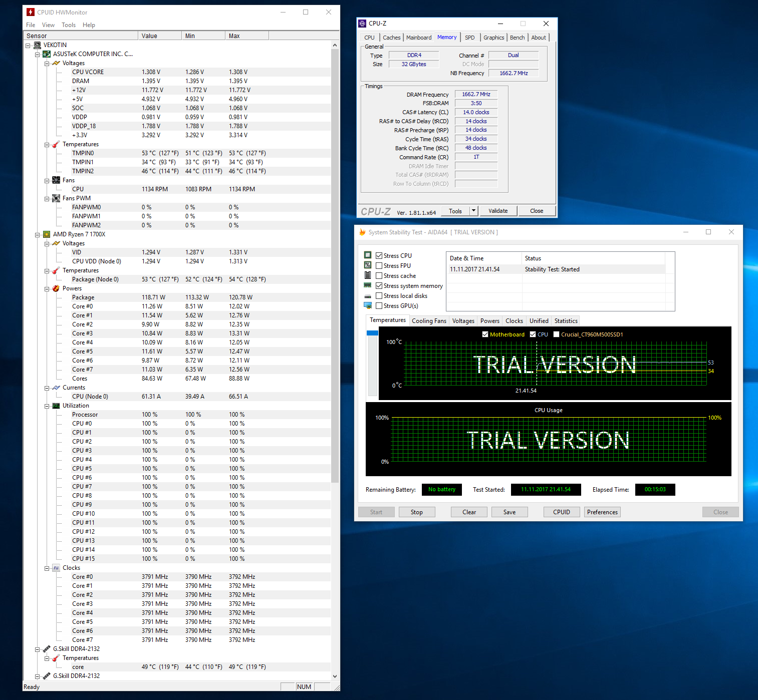This screenshot has width=758, height=700.
Task: Click the Stress CPU chip icon
Action: tap(368, 255)
